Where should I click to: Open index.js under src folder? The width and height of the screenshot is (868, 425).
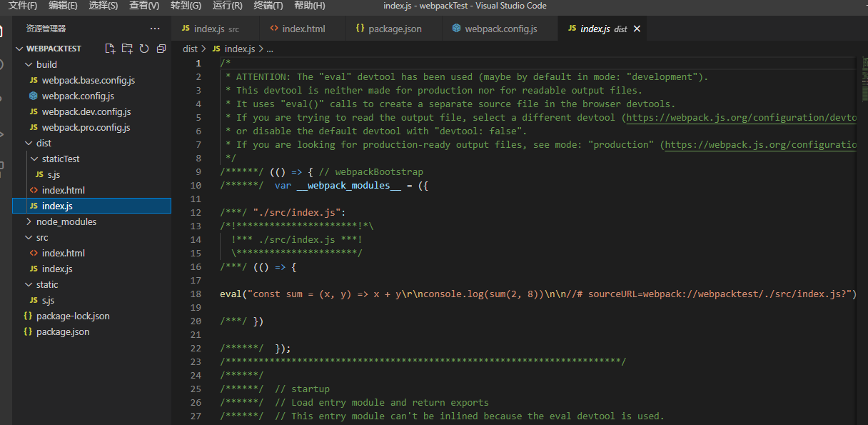91,269
